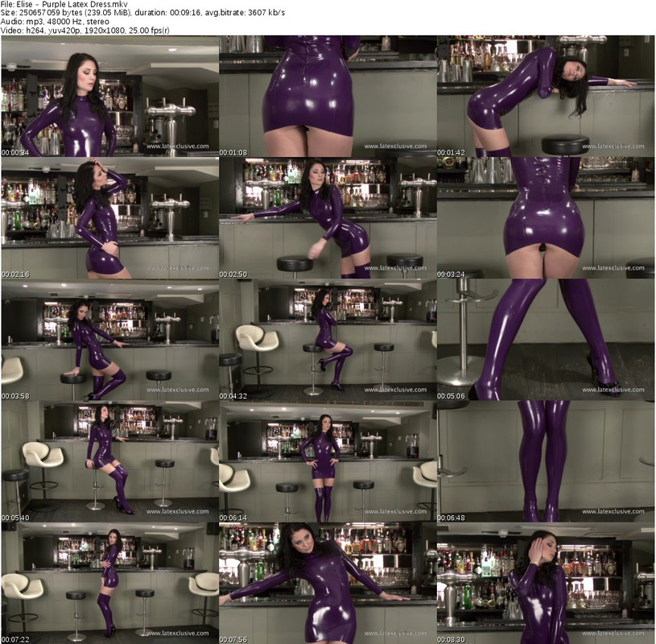Click the 'File: Elise - Purple Latex Dress.mkv' line
The width and height of the screenshot is (656, 644).
click(64, 4)
